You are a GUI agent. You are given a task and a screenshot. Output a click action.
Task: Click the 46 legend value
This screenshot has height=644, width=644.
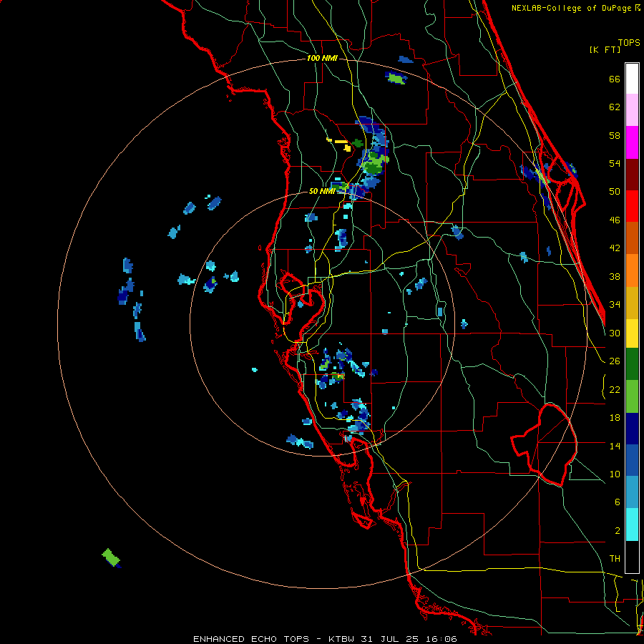point(615,220)
